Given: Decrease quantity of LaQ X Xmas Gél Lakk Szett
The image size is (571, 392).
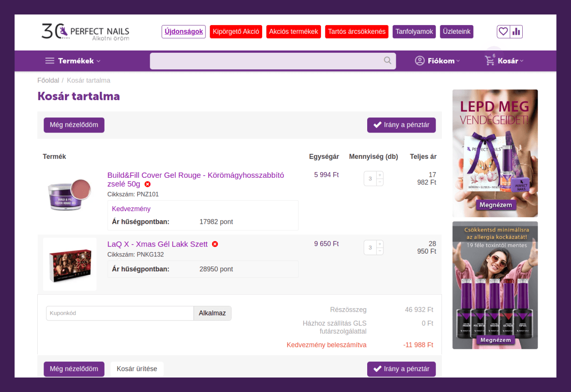Looking at the screenshot, I should (x=380, y=251).
